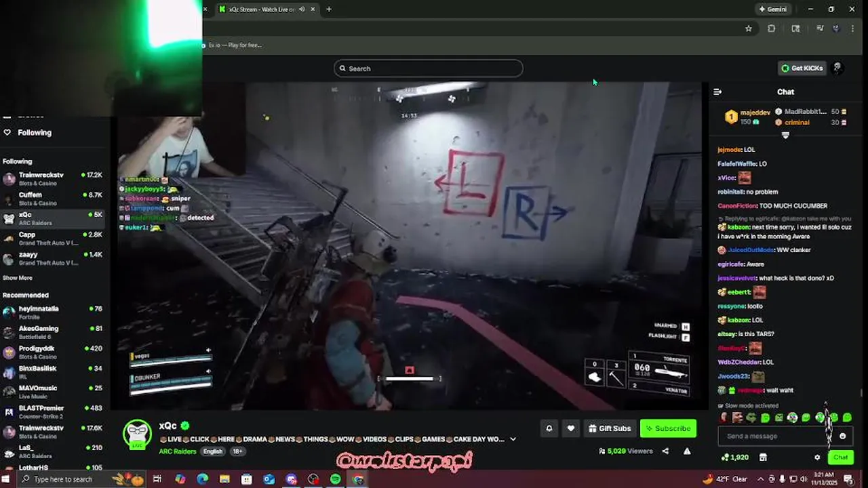Open a new browser tab
868x488 pixels.
click(x=329, y=9)
